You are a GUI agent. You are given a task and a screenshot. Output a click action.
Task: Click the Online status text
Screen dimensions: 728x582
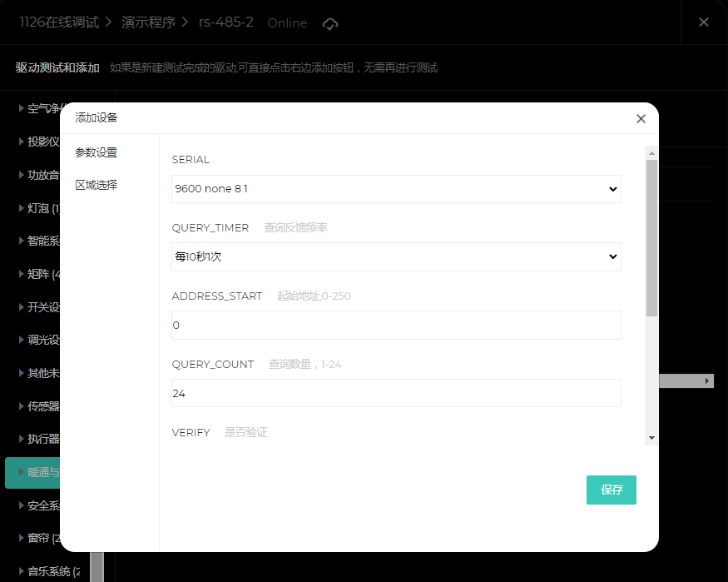[287, 23]
